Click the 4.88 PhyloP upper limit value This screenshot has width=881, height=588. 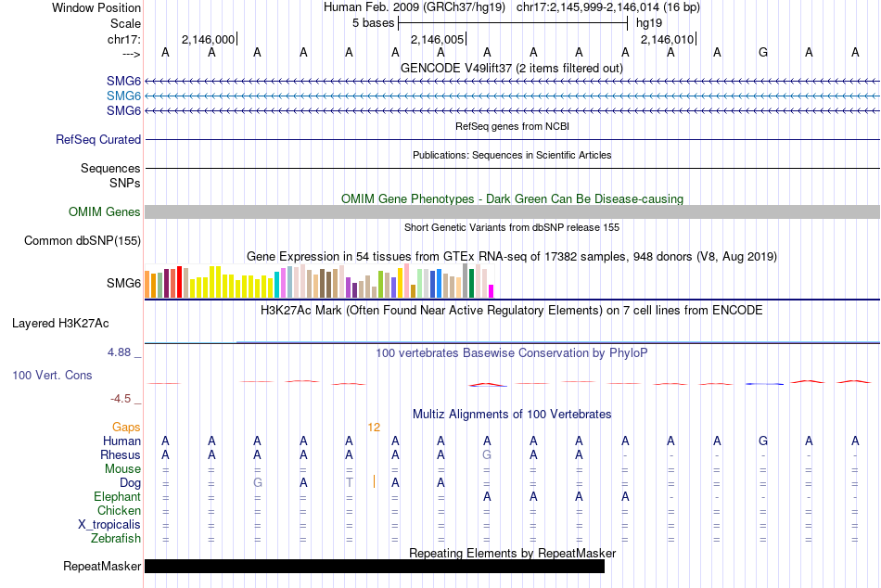click(119, 352)
